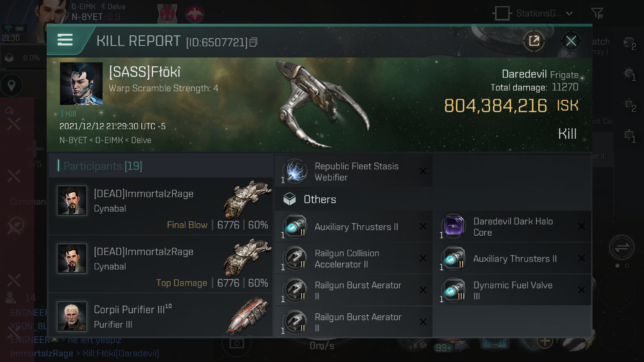The width and height of the screenshot is (644, 362).
Task: View Fłókî's character portrait
Action: (x=81, y=84)
